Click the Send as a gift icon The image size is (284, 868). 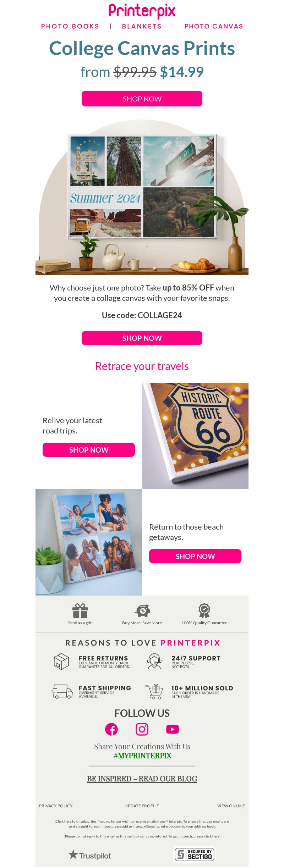click(x=80, y=611)
